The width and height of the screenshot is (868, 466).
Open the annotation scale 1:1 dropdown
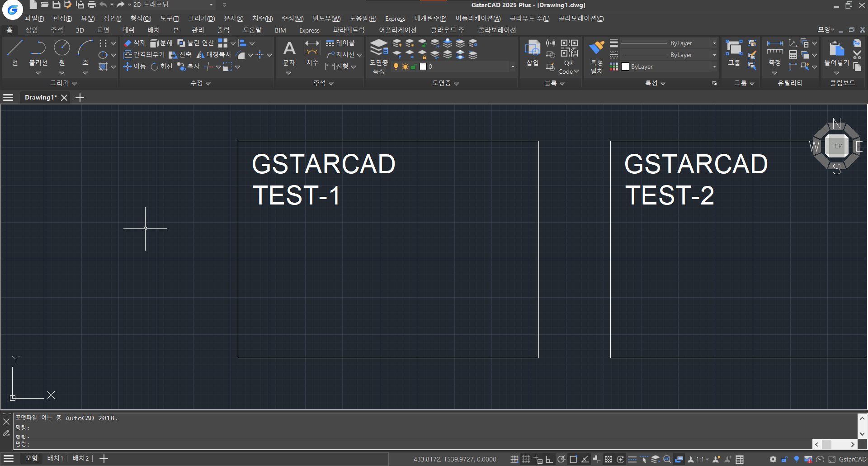pyautogui.click(x=703, y=459)
